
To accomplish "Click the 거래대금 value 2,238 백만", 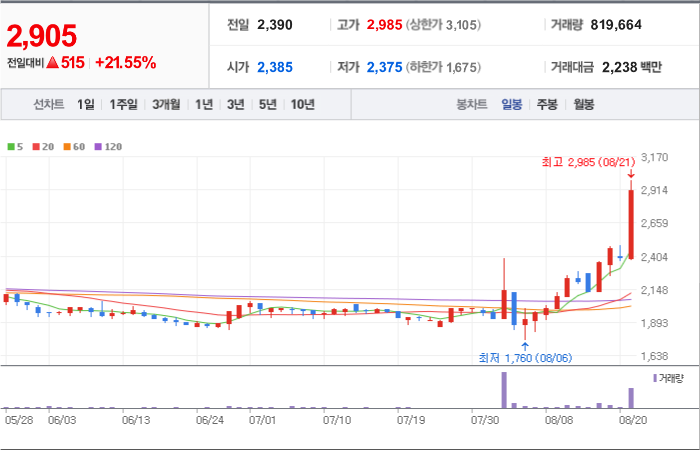I will (x=632, y=67).
